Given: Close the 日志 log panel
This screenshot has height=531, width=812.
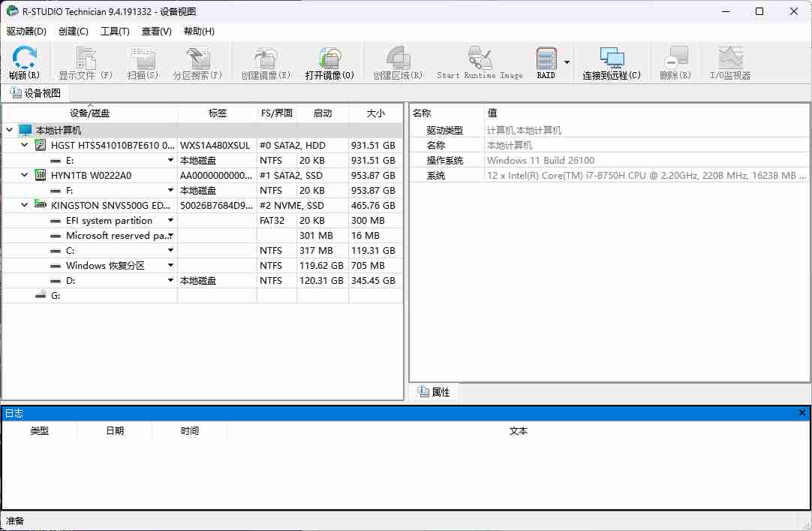Looking at the screenshot, I should coord(802,412).
